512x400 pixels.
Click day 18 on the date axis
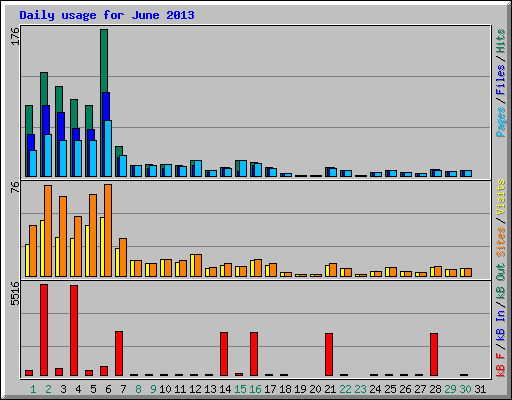pyautogui.click(x=285, y=389)
